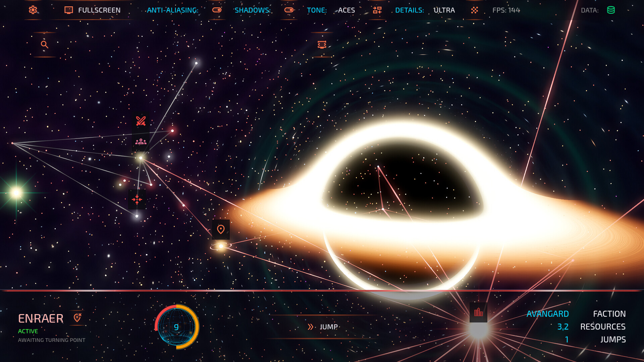This screenshot has width=644, height=362.
Task: Select the ringed star below the location pin
Action: (221, 246)
